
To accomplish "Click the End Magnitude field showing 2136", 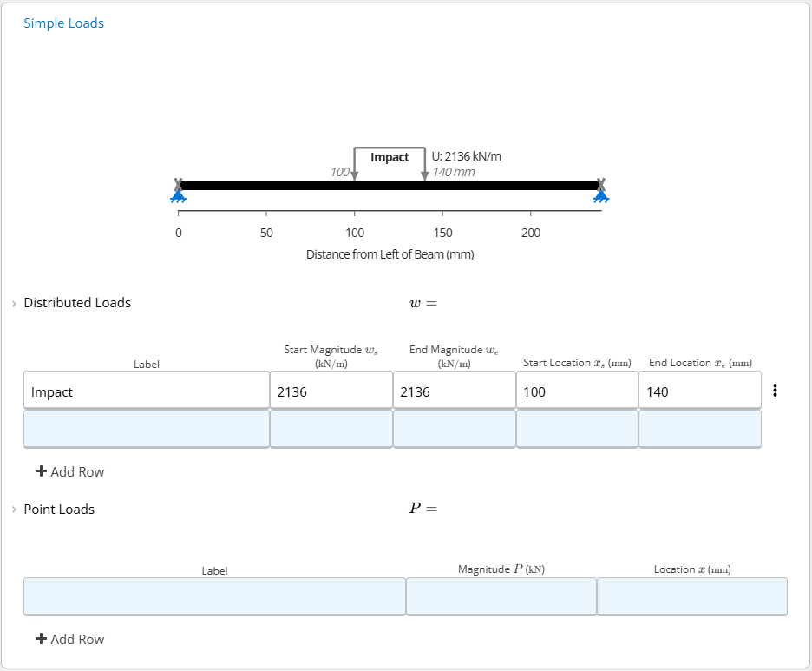I will pos(455,390).
